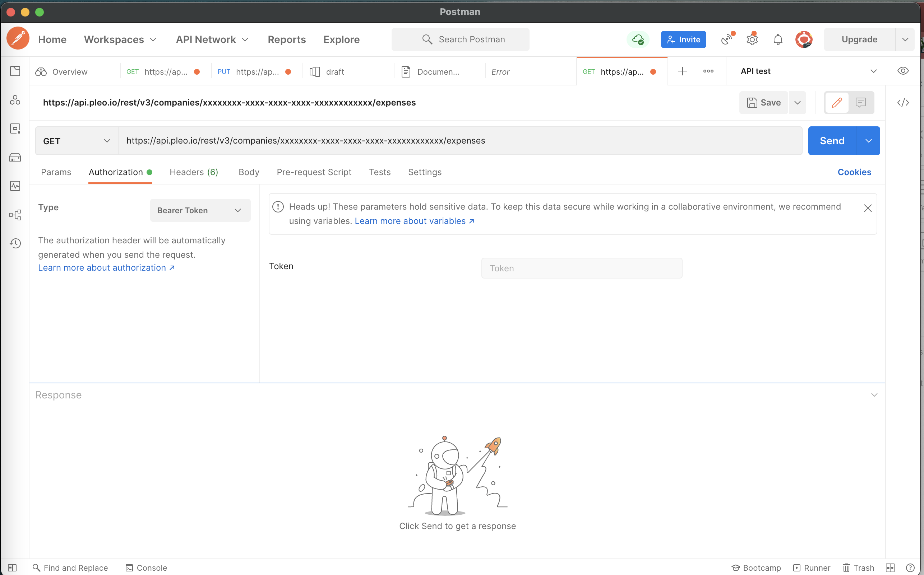Open the code snippet panel icon

pyautogui.click(x=903, y=103)
